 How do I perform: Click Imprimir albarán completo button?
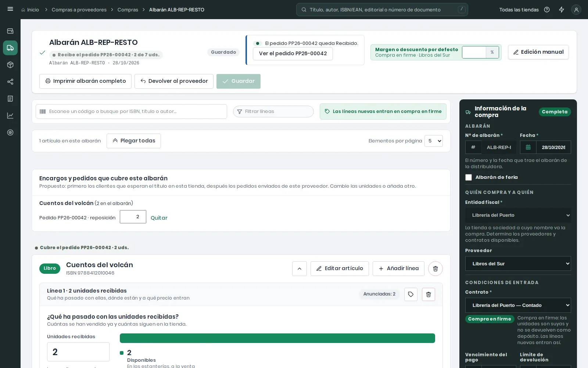tap(85, 81)
